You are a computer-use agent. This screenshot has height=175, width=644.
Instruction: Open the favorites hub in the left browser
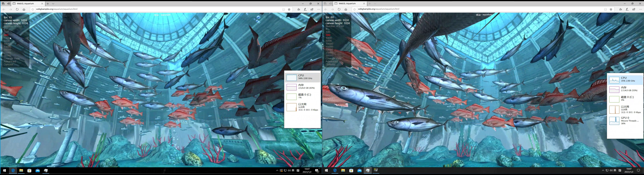click(x=299, y=10)
